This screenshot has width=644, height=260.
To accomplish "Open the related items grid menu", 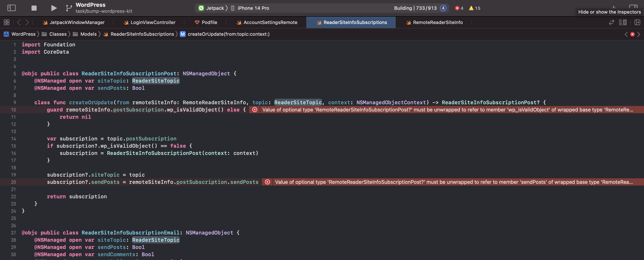I will (7, 23).
